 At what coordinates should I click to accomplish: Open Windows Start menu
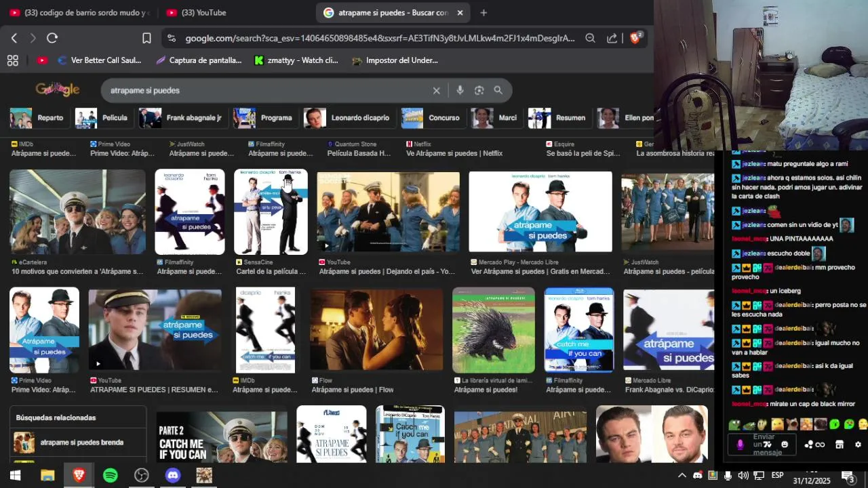15,475
